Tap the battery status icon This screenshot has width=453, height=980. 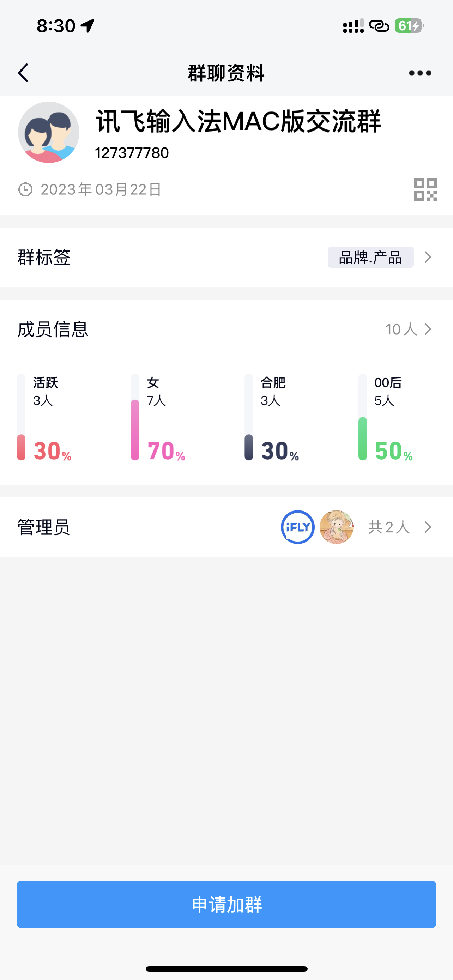(409, 26)
